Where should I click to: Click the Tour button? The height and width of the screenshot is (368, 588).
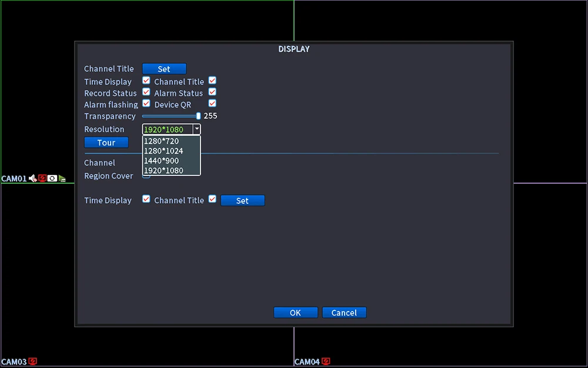coord(106,142)
